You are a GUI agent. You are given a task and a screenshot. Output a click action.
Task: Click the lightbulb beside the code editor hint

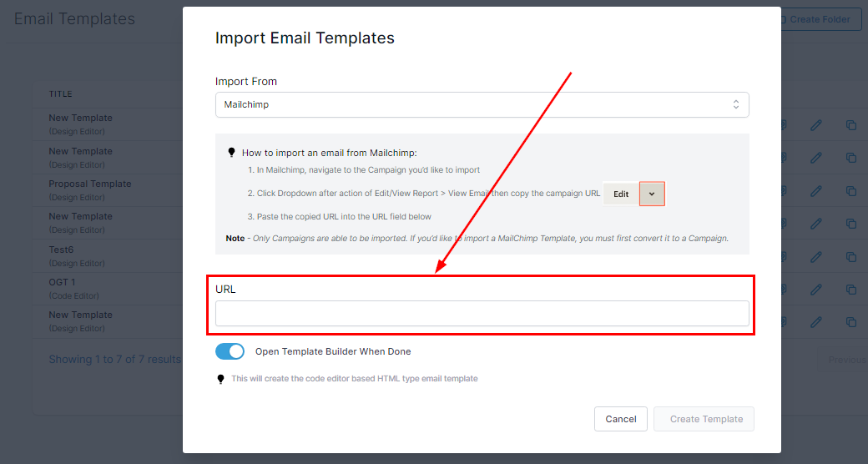click(x=221, y=379)
